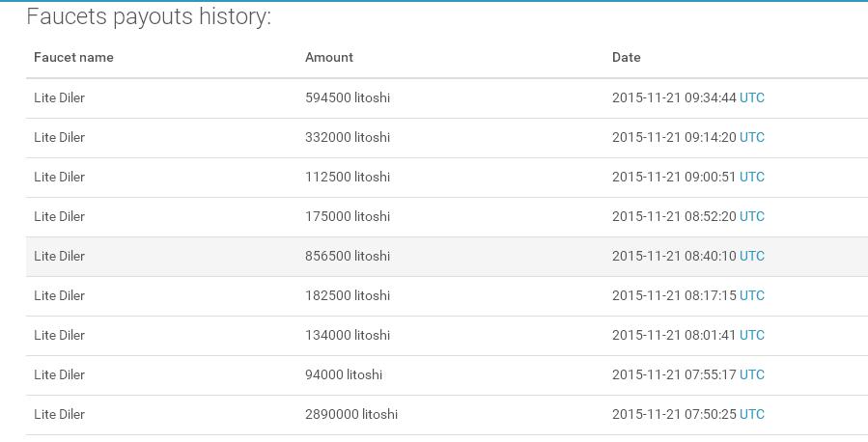Click the 94000 litoshi amount entry
The width and height of the screenshot is (868, 442).
coord(344,374)
